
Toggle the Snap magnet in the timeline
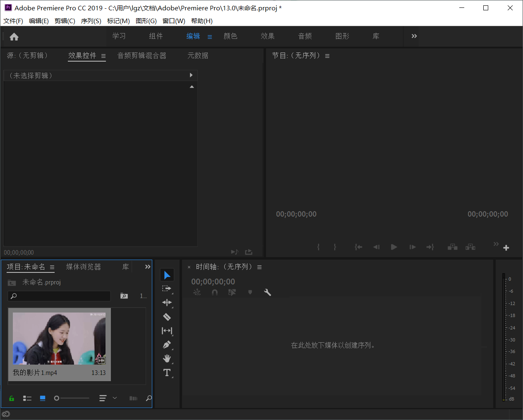(215, 292)
